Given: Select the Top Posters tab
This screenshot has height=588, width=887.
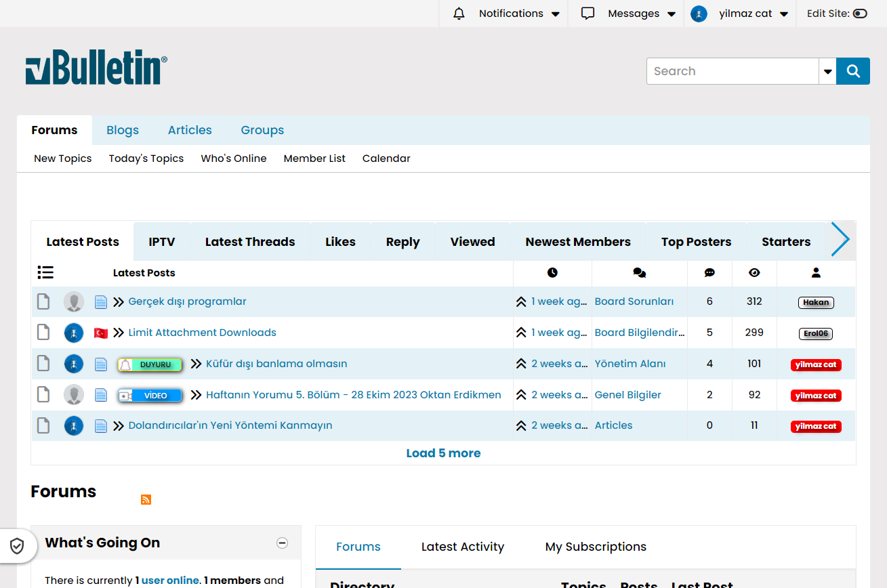Looking at the screenshot, I should pos(696,242).
